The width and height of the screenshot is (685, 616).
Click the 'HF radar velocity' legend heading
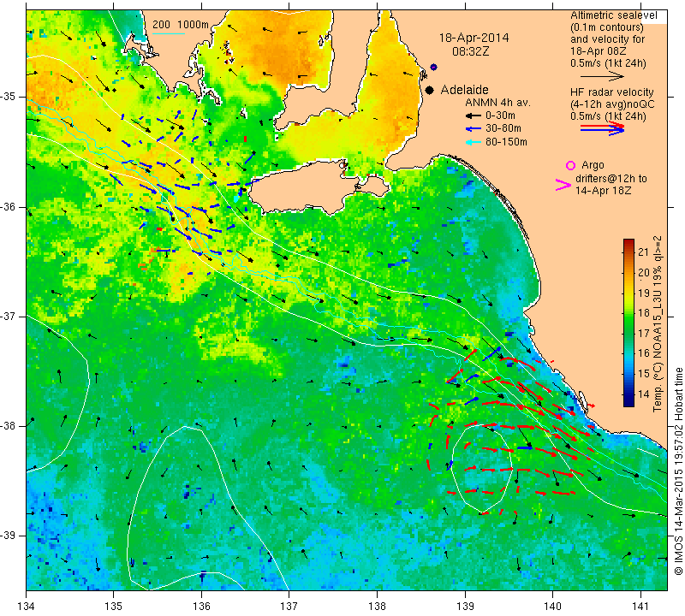point(612,92)
